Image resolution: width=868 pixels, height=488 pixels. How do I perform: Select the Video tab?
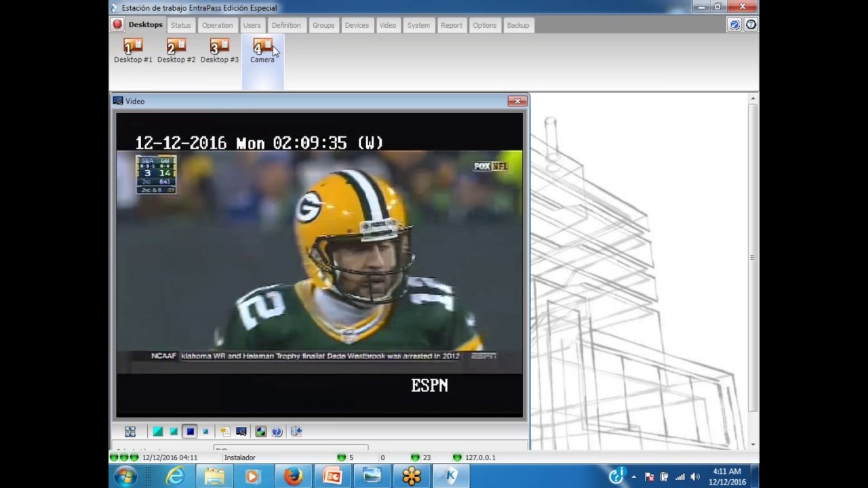[x=388, y=25]
